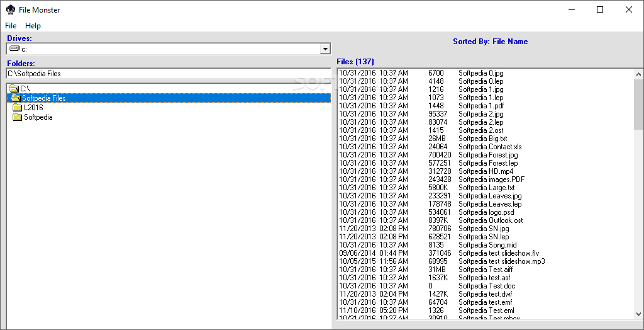Click the Files (137) heading
644x330 pixels.
355,62
